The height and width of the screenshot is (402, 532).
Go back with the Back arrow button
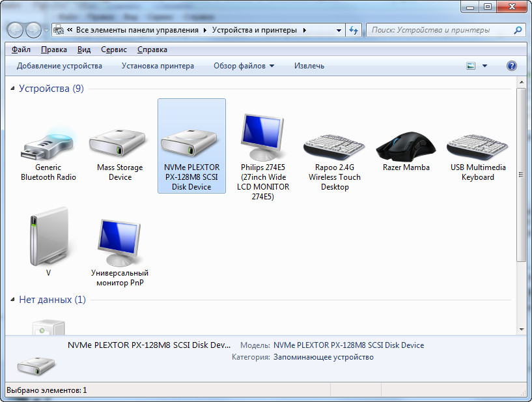pos(15,30)
